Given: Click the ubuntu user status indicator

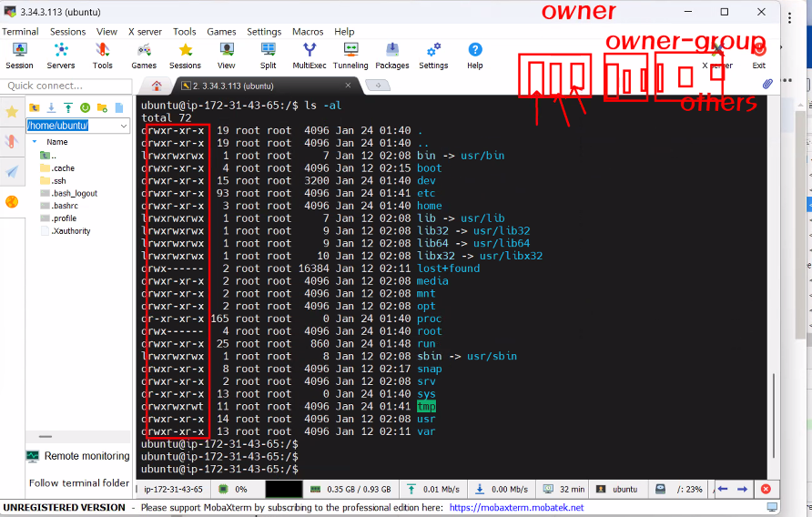Looking at the screenshot, I should [617, 489].
